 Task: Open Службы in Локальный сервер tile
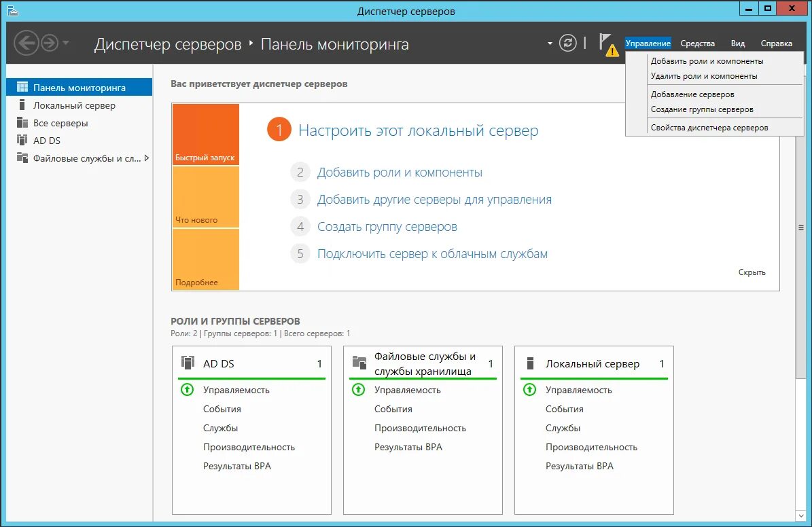tap(563, 428)
